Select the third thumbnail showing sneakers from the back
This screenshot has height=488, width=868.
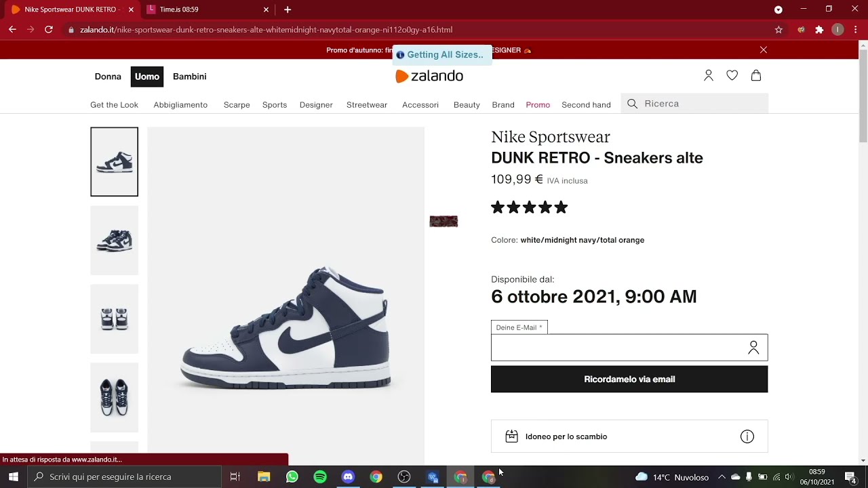tap(114, 319)
